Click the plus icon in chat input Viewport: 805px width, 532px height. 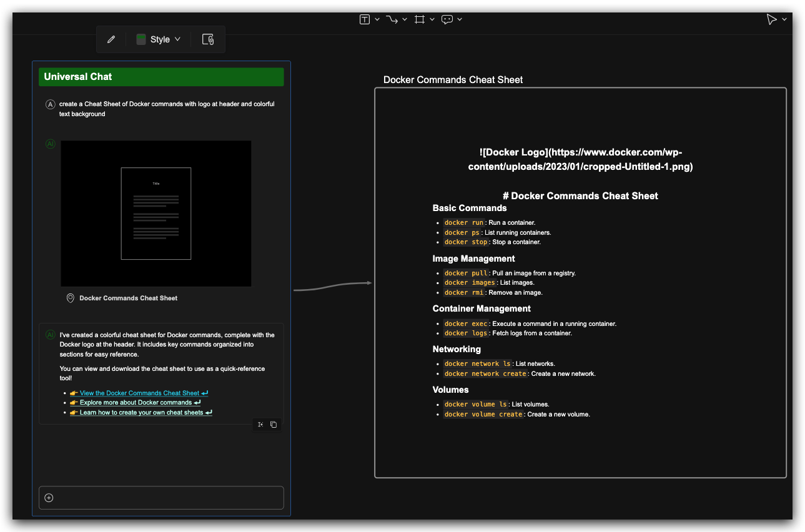[x=49, y=498]
